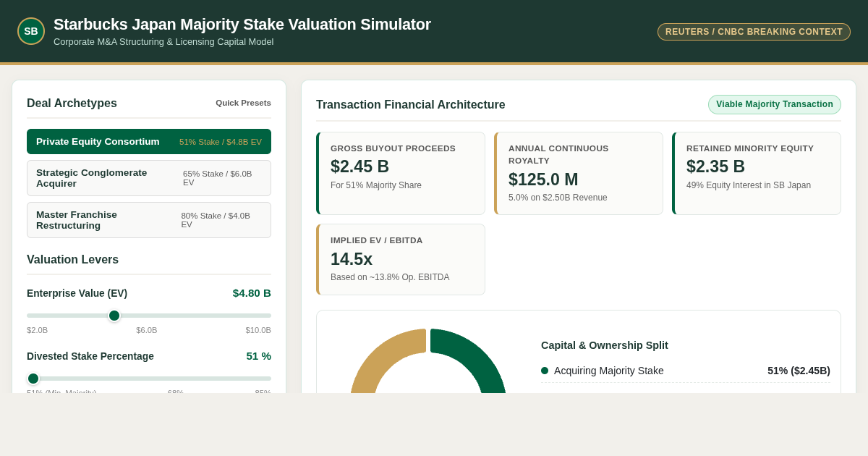Click the 5.0% on $2.50B Revenue note

coord(558,198)
